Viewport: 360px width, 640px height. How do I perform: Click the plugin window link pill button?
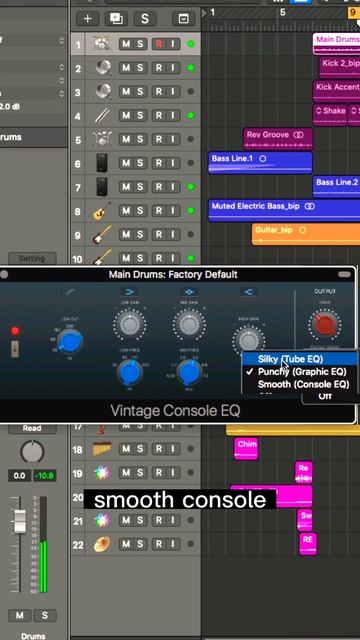344,274
